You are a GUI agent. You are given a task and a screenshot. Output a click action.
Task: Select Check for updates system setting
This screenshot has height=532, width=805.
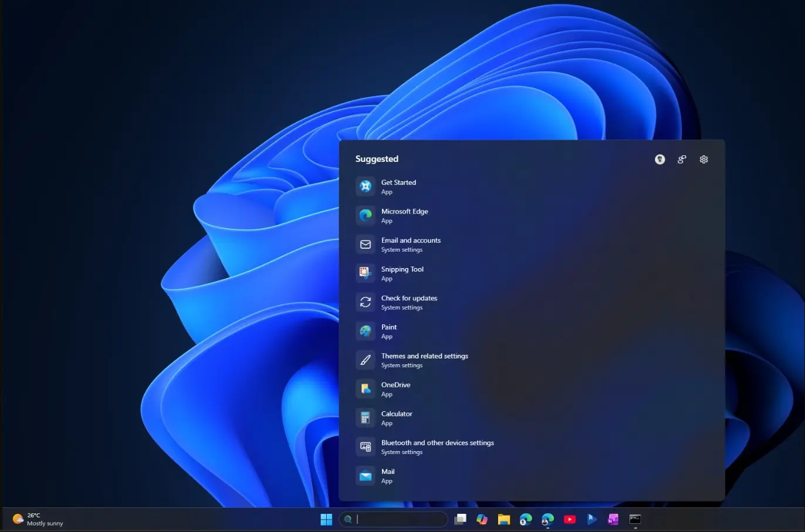(531, 302)
